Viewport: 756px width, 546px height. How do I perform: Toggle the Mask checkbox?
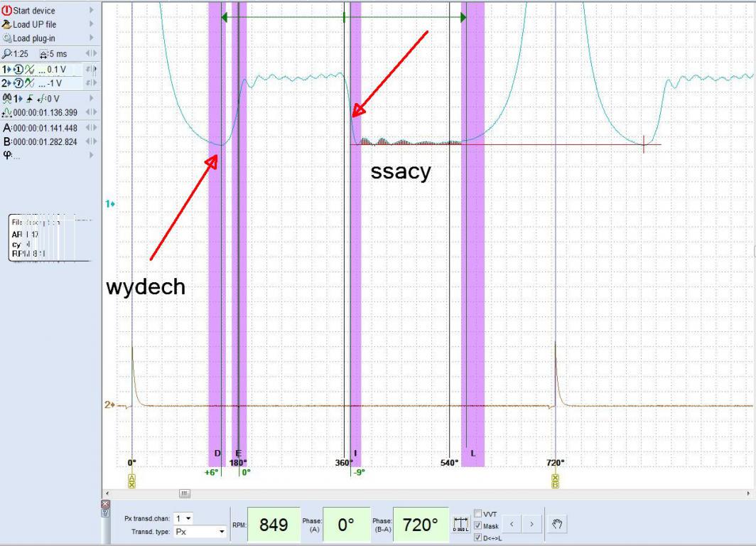pos(477,526)
